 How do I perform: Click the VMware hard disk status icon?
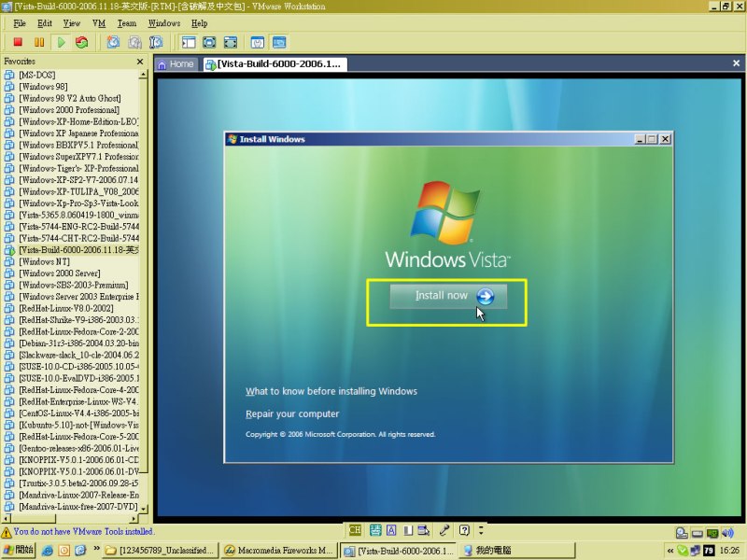682,533
